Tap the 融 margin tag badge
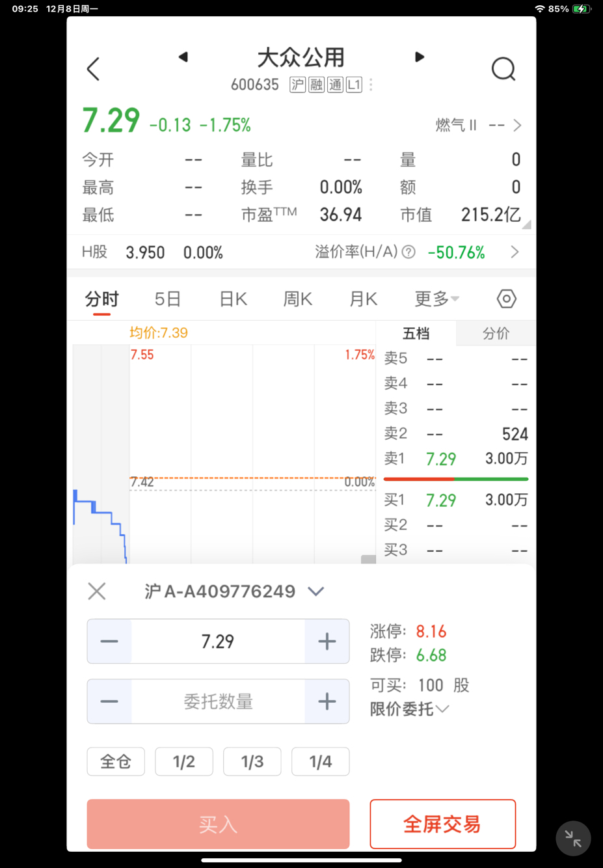The image size is (603, 868). (316, 85)
